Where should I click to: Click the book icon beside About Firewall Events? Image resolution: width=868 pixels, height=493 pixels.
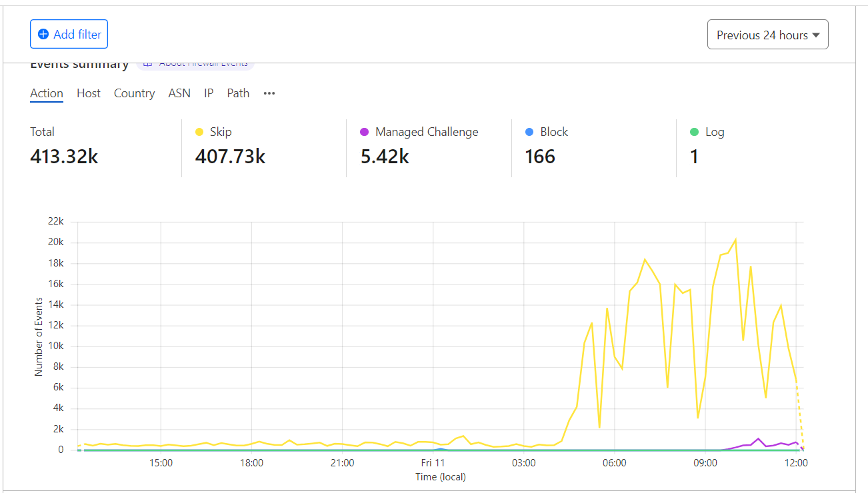point(148,64)
